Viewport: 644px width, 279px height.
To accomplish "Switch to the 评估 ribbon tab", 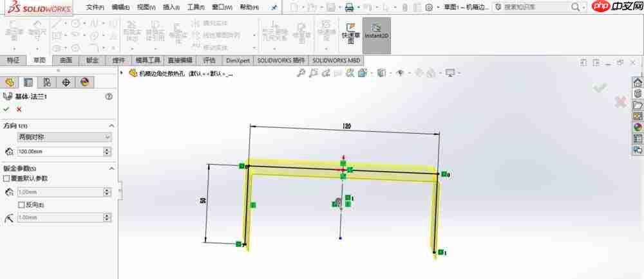I will (x=209, y=60).
